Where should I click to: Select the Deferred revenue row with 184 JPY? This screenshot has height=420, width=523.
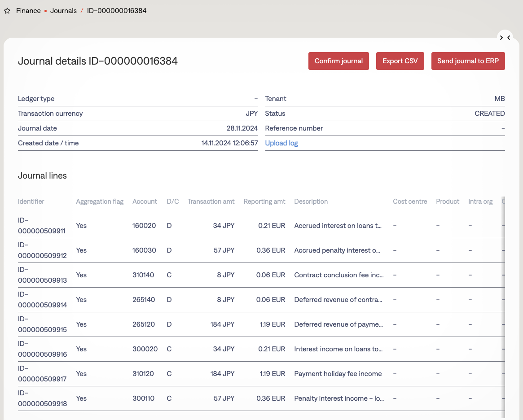click(x=338, y=324)
